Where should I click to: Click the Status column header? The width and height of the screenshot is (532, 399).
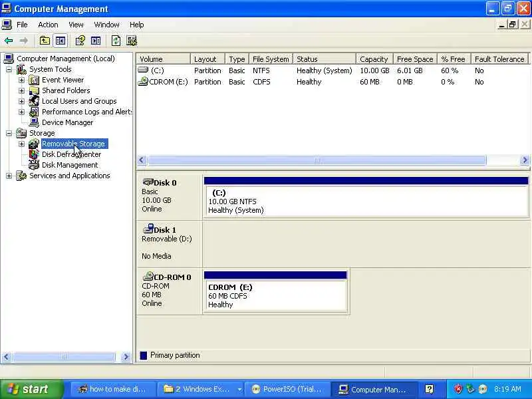pyautogui.click(x=324, y=59)
